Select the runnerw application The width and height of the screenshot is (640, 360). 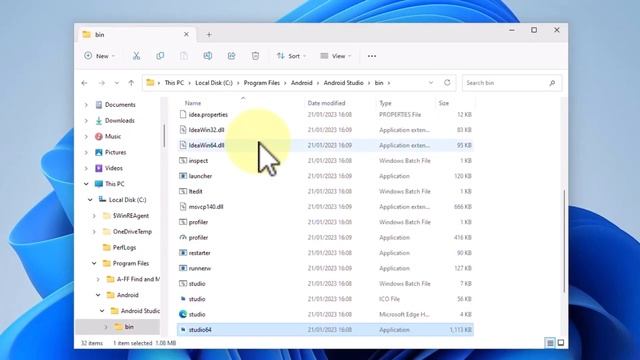pos(325,268)
